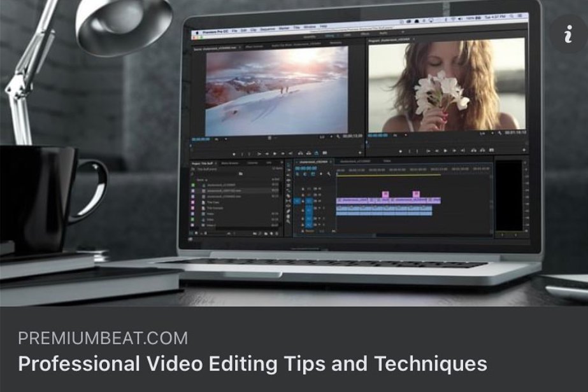
Task: Open the File menu in Premiere Pro
Action: pos(234,31)
